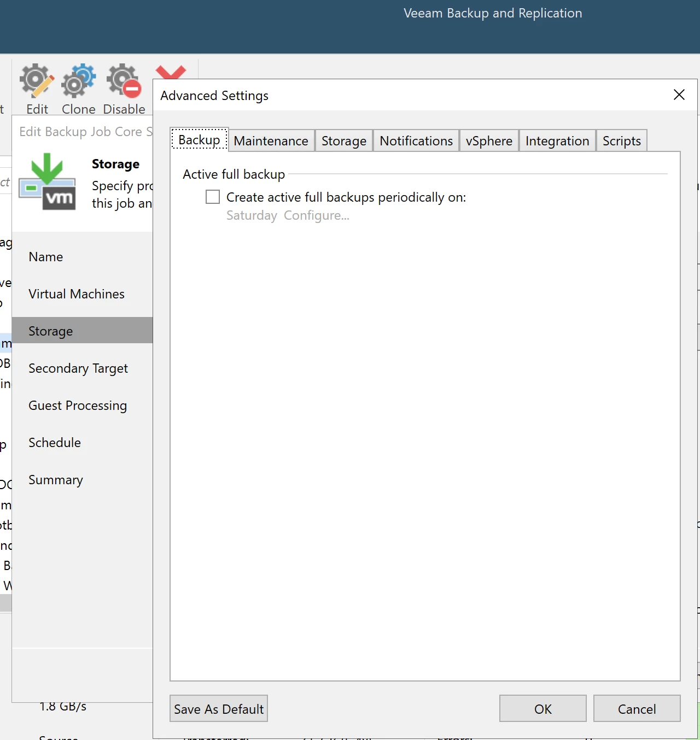Click the Configure... link for schedule
700x740 pixels.
(x=316, y=215)
